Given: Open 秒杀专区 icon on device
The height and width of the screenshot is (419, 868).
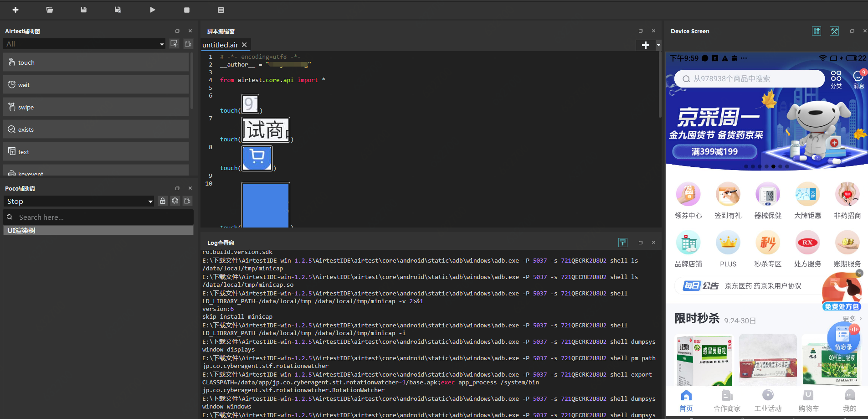Looking at the screenshot, I should click(768, 249).
